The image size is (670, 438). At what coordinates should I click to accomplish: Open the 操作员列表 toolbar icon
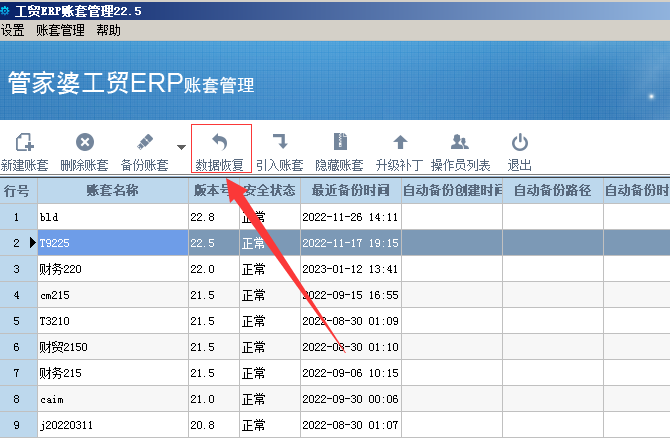pyautogui.click(x=460, y=142)
